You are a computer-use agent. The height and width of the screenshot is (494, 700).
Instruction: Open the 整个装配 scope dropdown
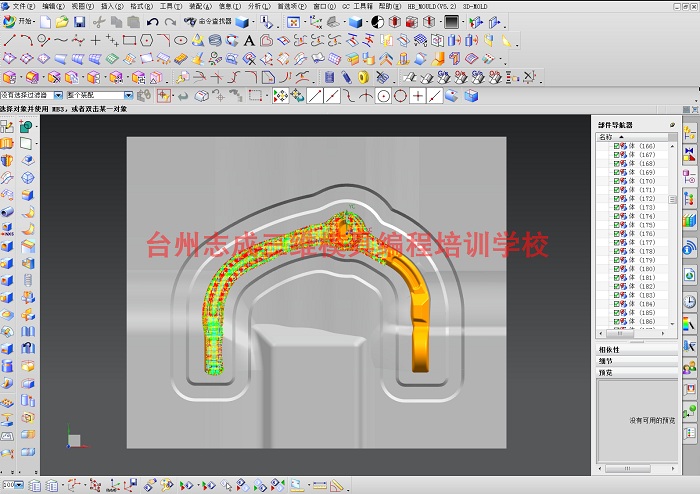pos(128,95)
